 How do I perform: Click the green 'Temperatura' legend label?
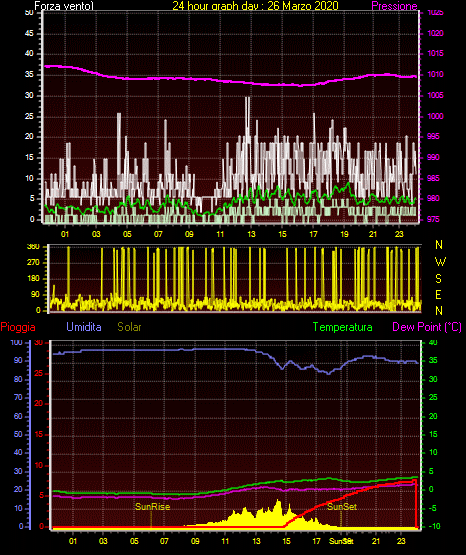pyautogui.click(x=342, y=327)
